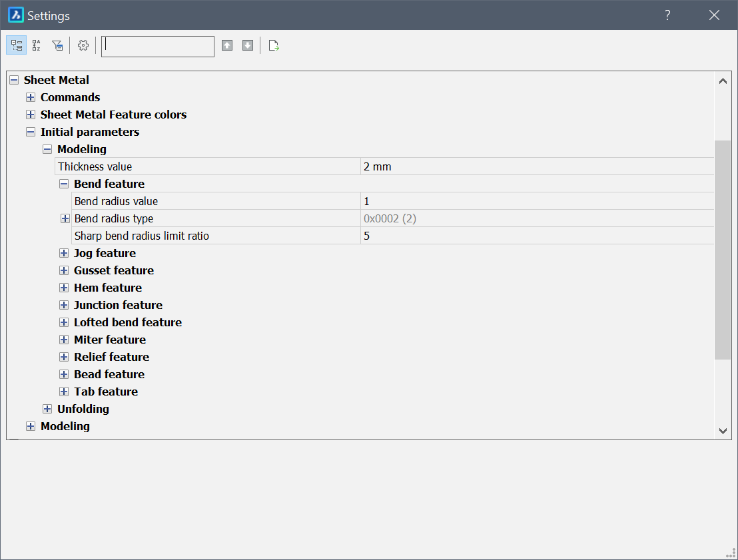Viewport: 738px width, 560px height.
Task: Expand the Jog feature group
Action: point(64,253)
